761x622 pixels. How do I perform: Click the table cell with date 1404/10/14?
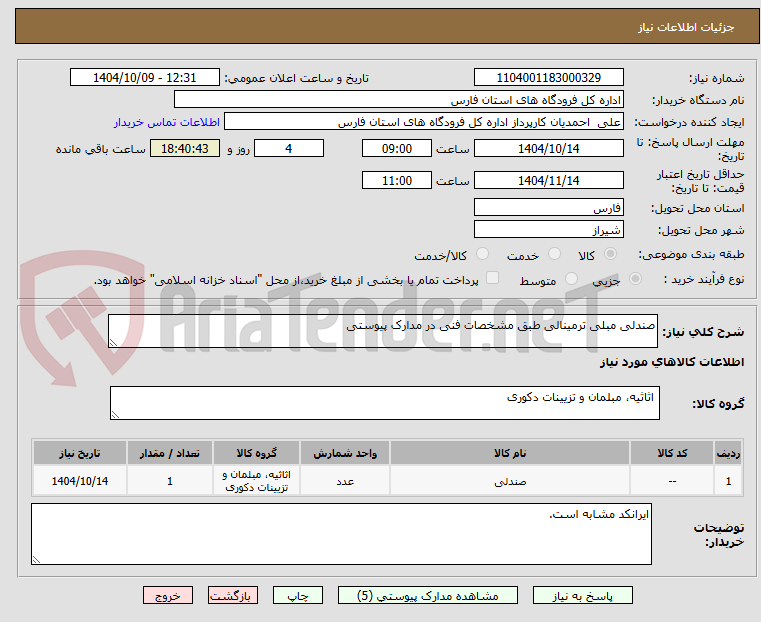coord(80,481)
